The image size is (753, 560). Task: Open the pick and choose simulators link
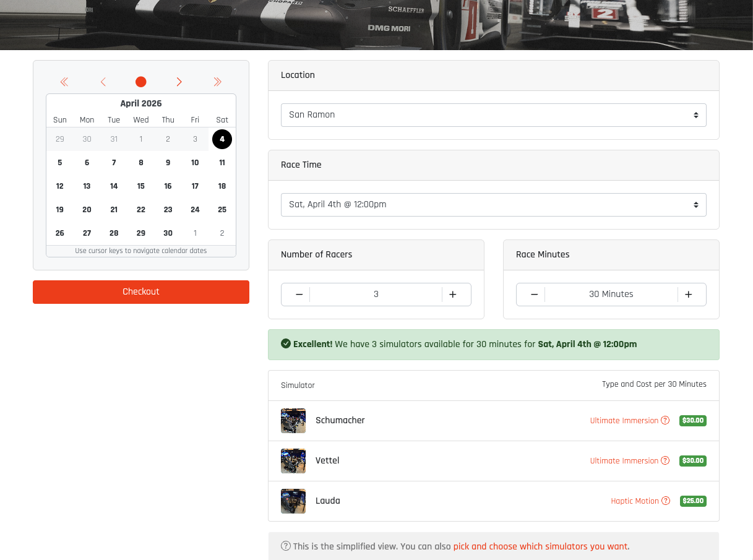[540, 546]
